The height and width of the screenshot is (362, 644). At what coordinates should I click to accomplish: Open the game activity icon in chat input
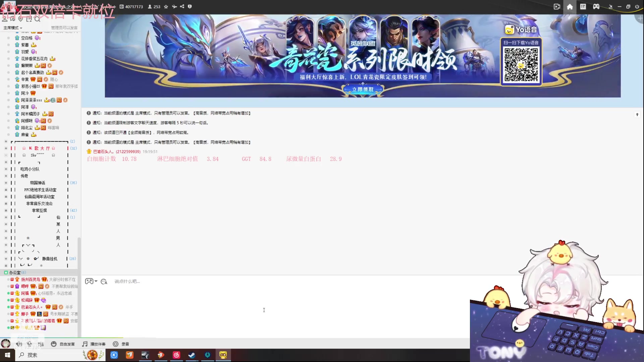click(x=89, y=281)
